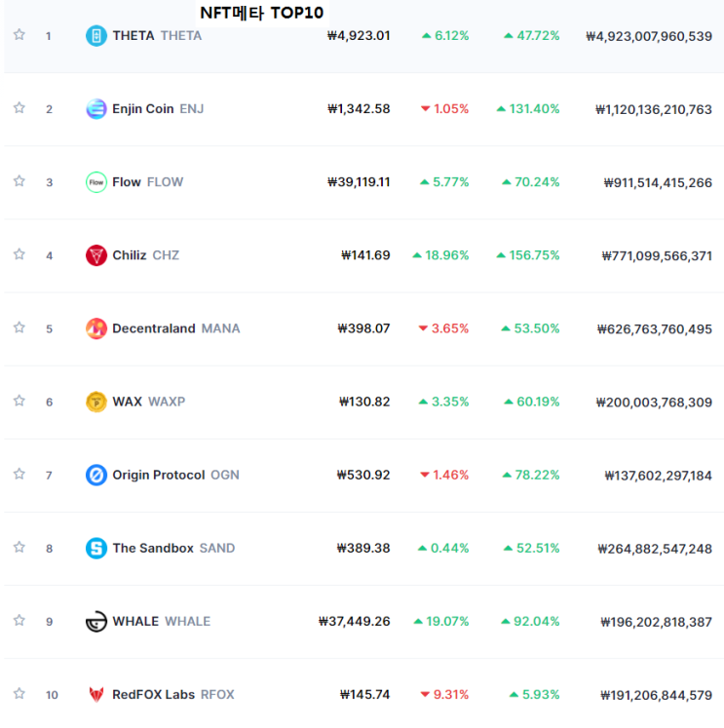The width and height of the screenshot is (724, 728).
Task: Click Decentraland price ₩398.07
Action: [x=363, y=328]
